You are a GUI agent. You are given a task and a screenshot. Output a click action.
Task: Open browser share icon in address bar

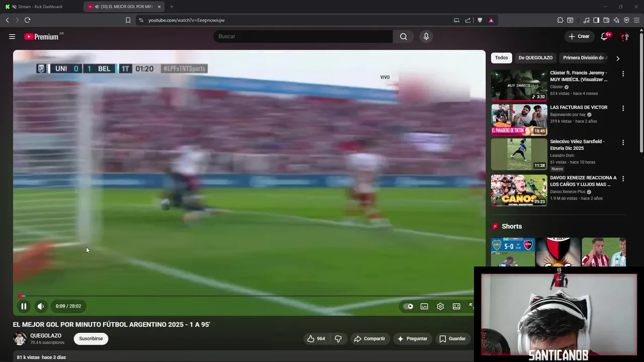(468, 20)
